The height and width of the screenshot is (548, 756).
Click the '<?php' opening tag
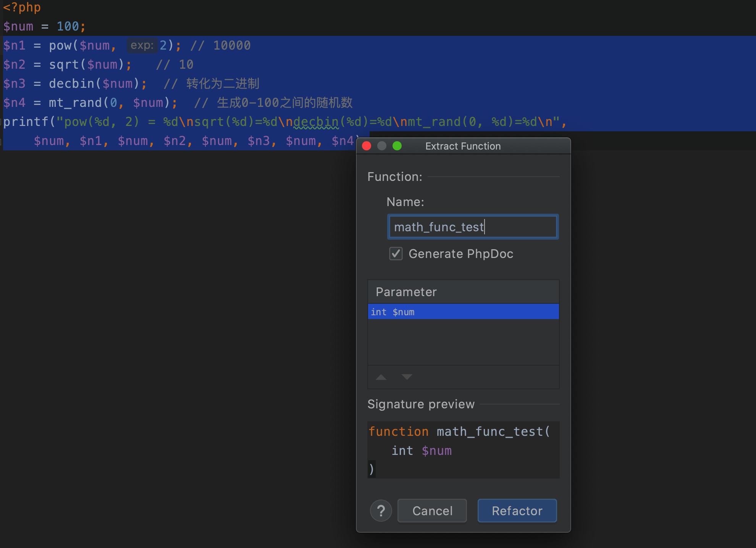pos(22,7)
